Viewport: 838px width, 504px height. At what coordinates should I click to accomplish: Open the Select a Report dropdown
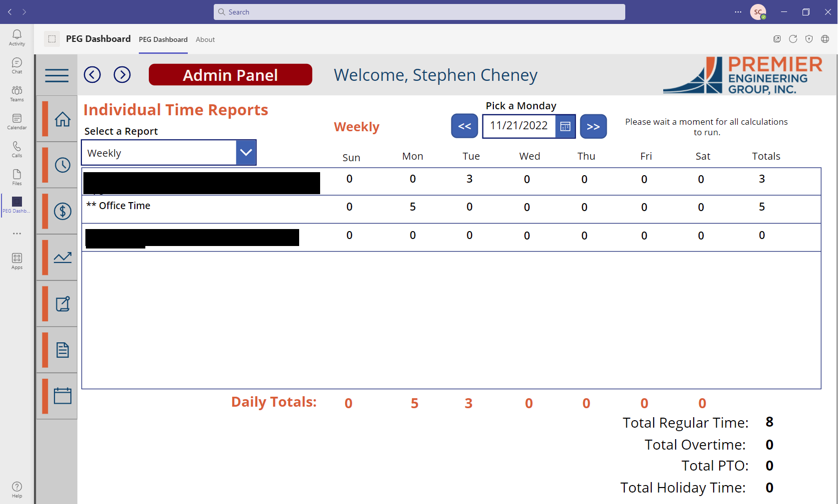245,152
